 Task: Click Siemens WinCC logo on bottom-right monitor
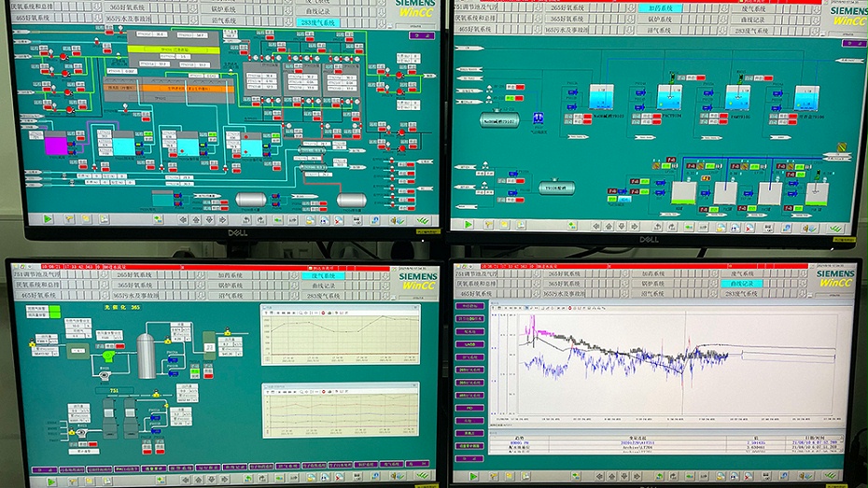(x=835, y=278)
